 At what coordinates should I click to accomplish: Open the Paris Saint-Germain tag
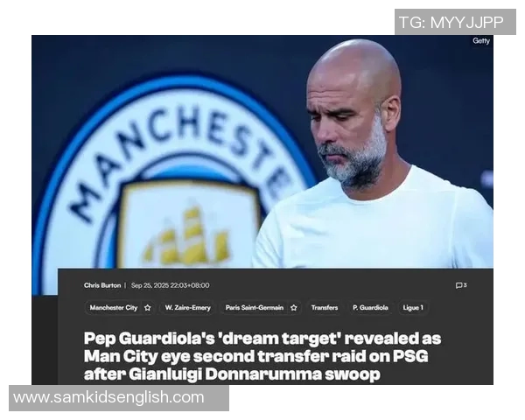(255, 308)
